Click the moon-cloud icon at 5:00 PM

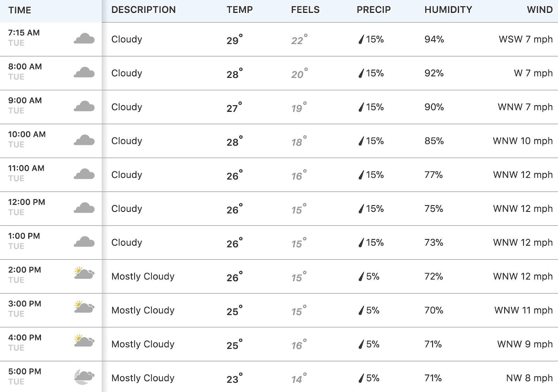pyautogui.click(x=84, y=377)
